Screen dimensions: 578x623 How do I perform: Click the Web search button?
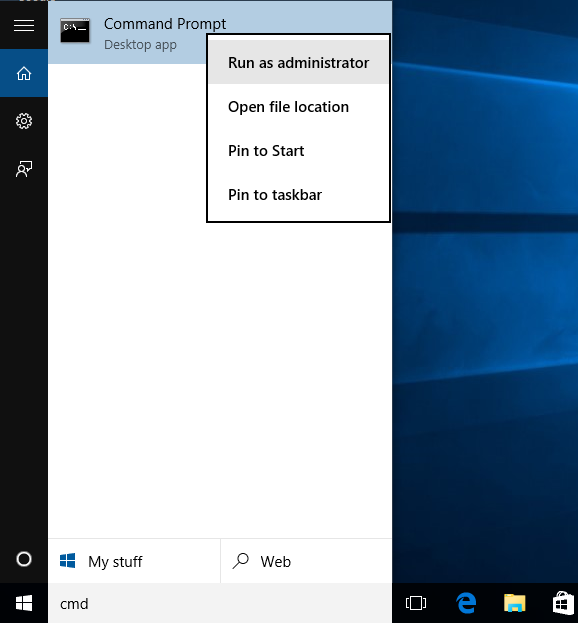[306, 561]
